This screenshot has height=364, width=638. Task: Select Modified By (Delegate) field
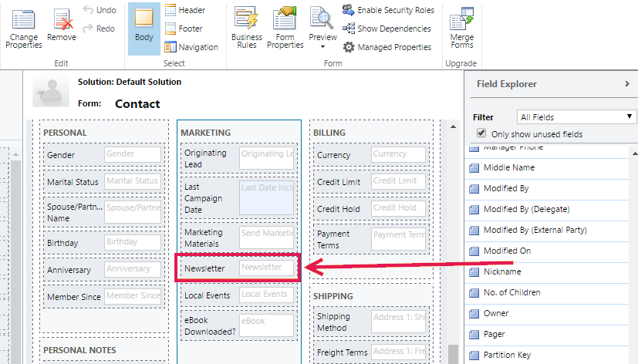click(x=547, y=209)
